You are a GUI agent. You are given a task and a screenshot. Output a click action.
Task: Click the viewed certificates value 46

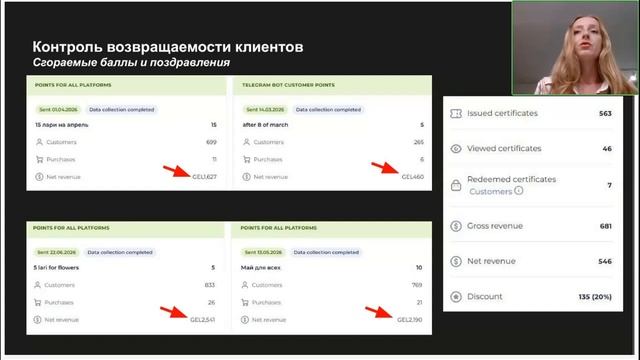607,149
